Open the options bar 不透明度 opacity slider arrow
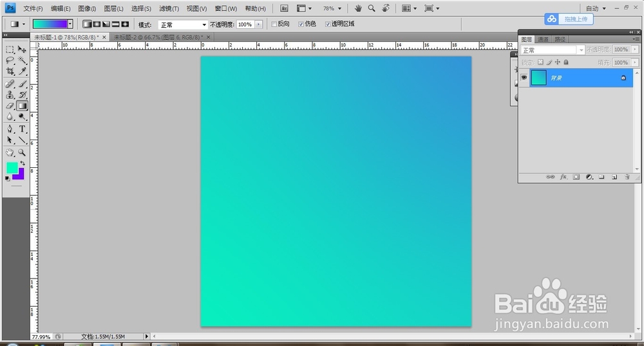The height and width of the screenshot is (346, 644). (x=258, y=24)
